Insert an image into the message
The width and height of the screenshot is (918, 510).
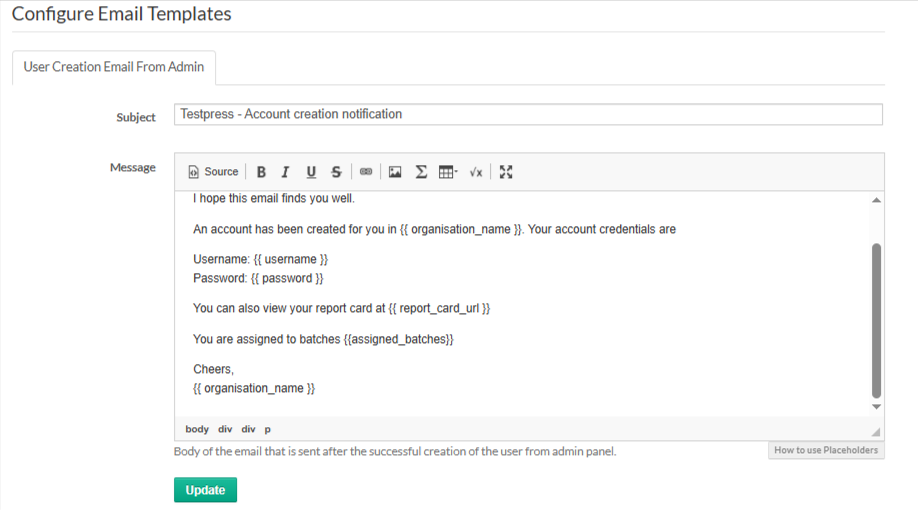tap(395, 172)
